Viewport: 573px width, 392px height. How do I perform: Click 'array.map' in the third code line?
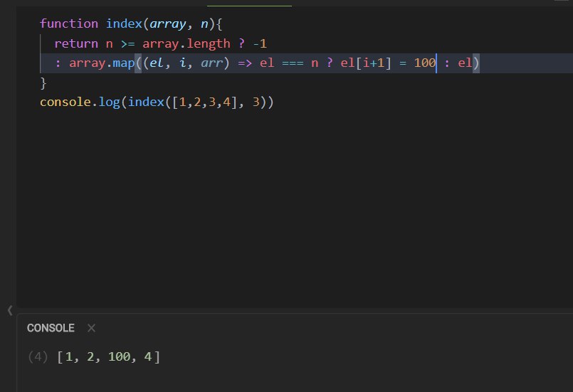[x=102, y=63]
